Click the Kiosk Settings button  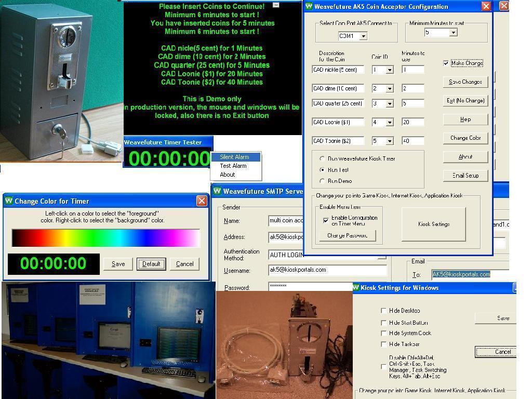(x=434, y=224)
